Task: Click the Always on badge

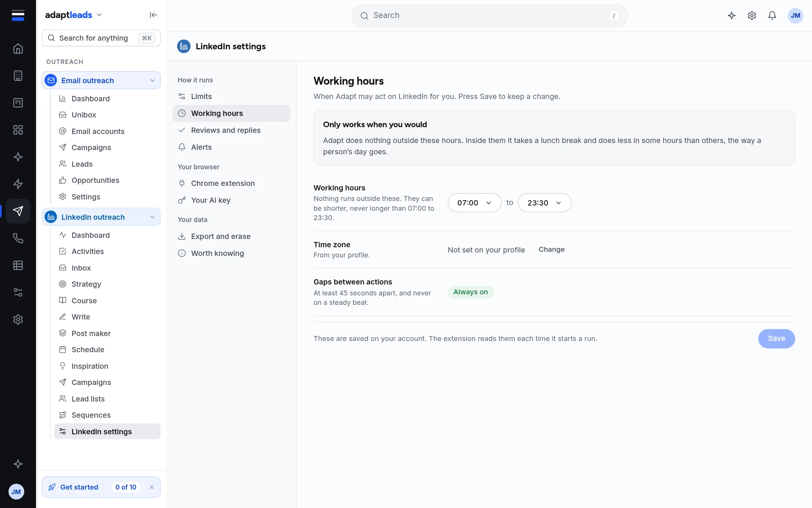Action: 470,292
